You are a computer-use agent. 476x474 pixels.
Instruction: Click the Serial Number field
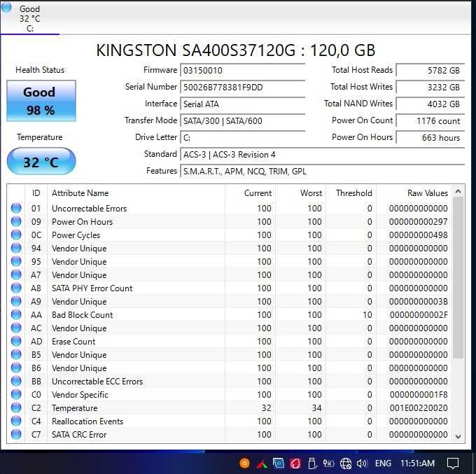[243, 88]
